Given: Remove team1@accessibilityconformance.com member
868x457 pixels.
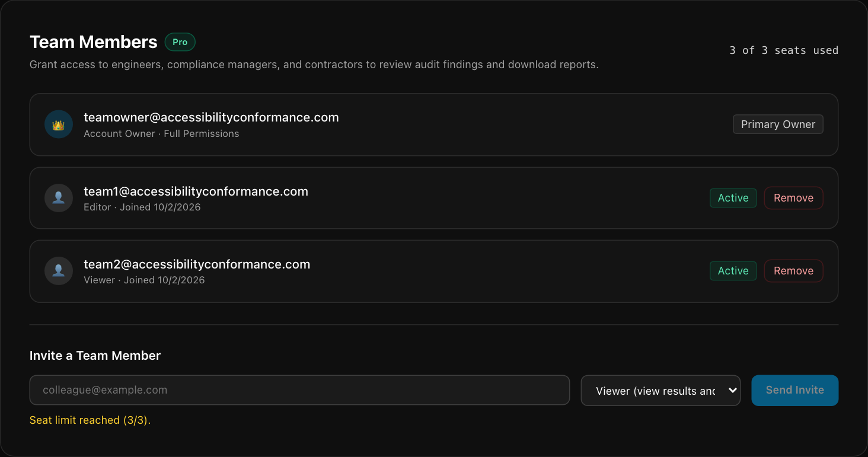Looking at the screenshot, I should (x=793, y=198).
